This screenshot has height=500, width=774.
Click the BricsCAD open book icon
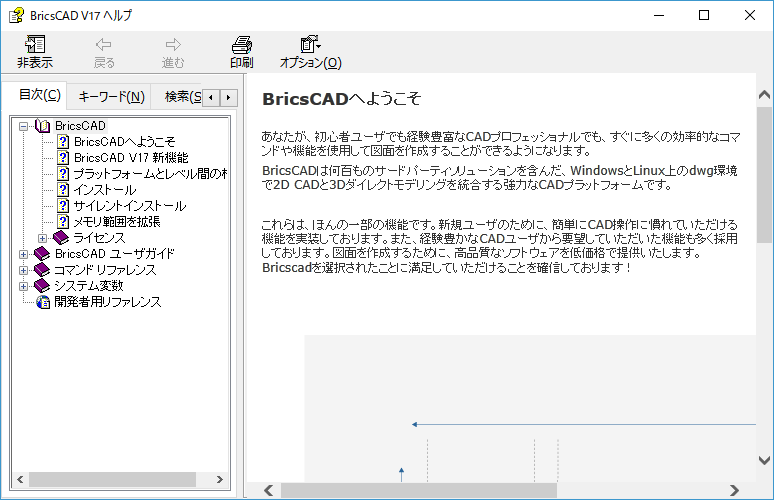coord(43,126)
